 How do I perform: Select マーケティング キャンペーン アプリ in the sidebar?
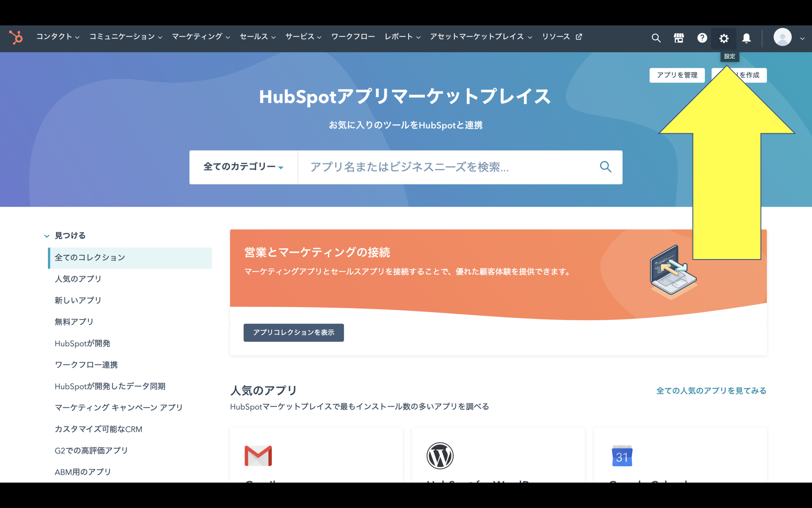[119, 408]
